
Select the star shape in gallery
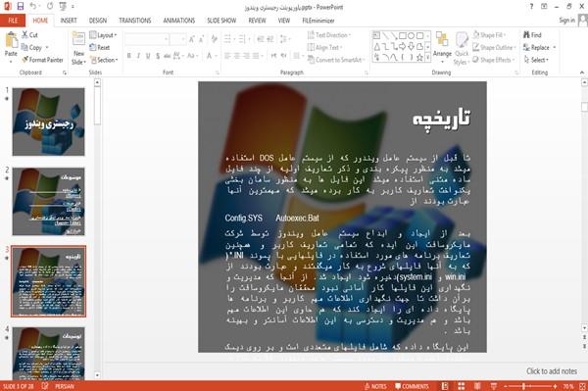click(x=419, y=58)
